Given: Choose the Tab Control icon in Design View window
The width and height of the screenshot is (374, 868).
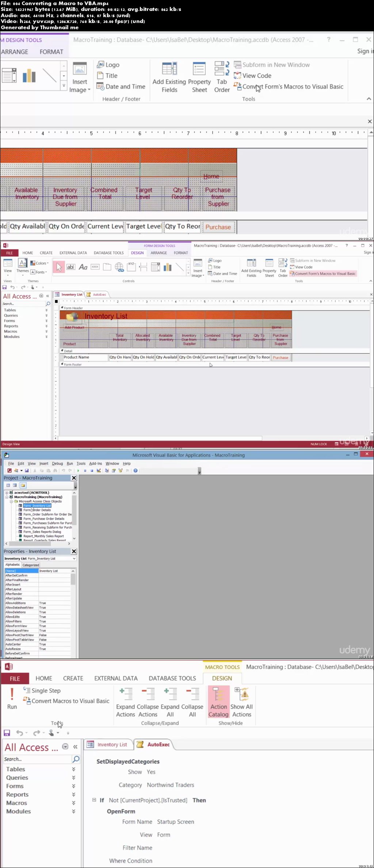Looking at the screenshot, I should [107, 267].
